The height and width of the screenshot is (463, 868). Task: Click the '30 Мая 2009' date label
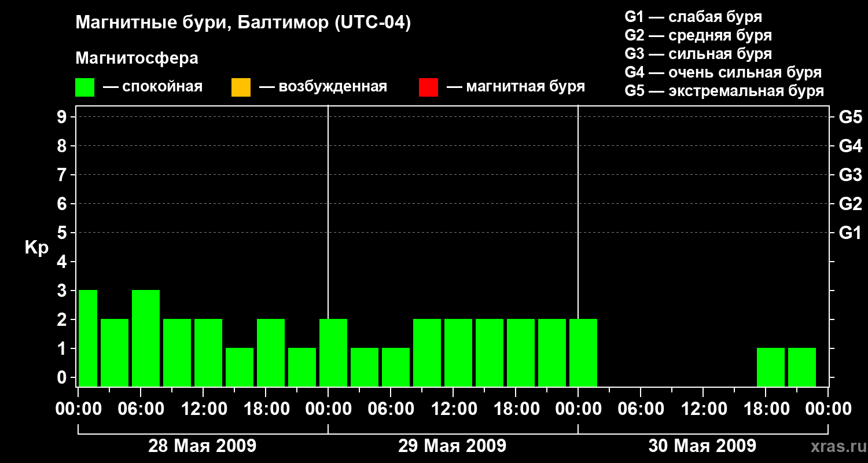click(703, 446)
